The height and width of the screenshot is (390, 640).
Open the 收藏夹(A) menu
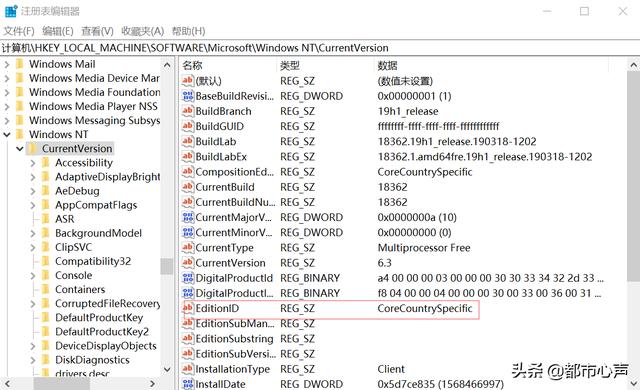click(142, 31)
